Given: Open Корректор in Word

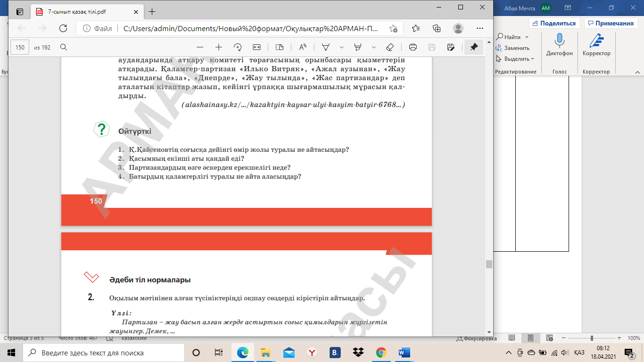Looking at the screenshot, I should (596, 45).
